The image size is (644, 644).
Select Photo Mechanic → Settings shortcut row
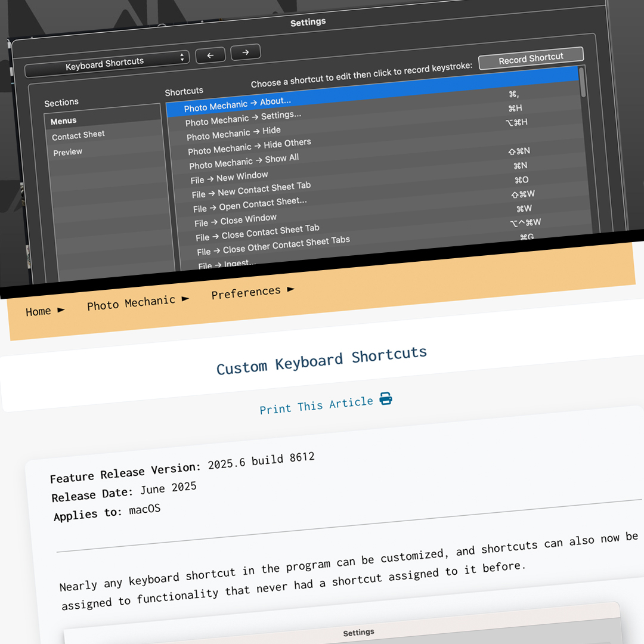click(x=243, y=118)
